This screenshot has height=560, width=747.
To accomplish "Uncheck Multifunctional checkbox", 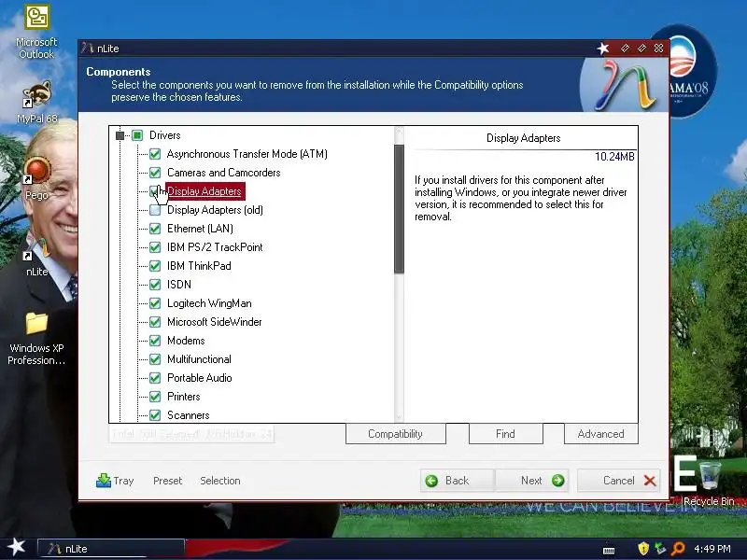I will pyautogui.click(x=155, y=359).
